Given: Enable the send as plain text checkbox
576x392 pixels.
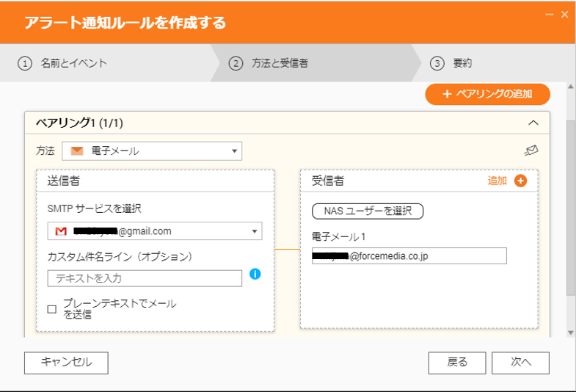Looking at the screenshot, I should pos(52,309).
